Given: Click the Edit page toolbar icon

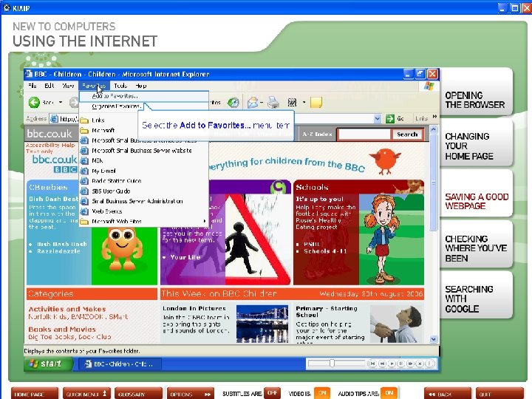Looking at the screenshot, I should [292, 102].
